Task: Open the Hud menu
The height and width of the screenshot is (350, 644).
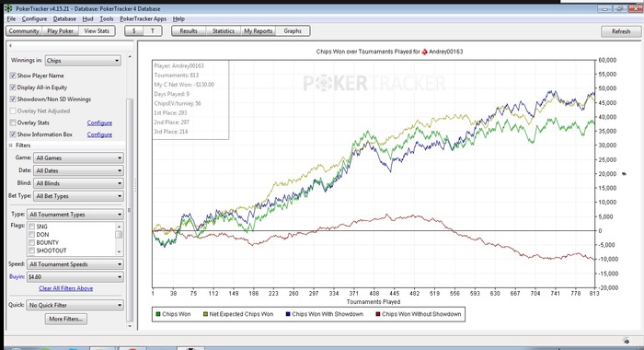Action: point(88,19)
